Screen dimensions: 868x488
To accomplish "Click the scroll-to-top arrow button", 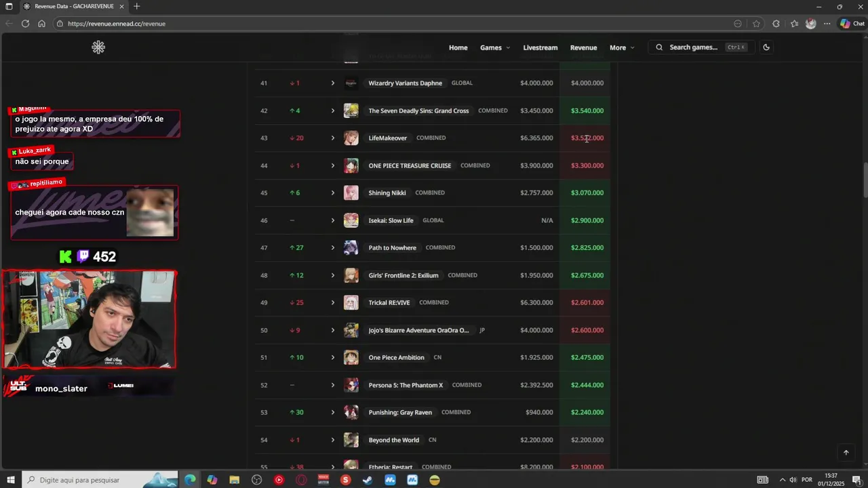I will tap(846, 453).
